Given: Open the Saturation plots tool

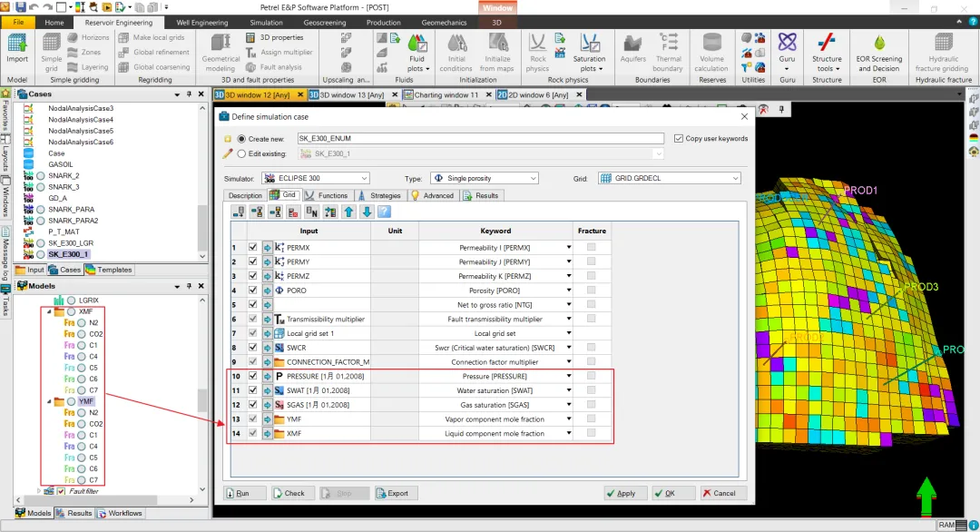Looking at the screenshot, I should pos(589,53).
